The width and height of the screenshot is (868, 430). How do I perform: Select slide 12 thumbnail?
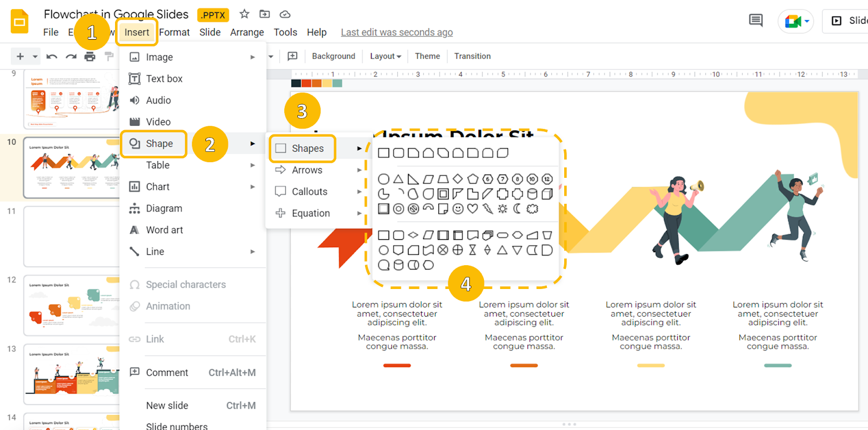click(x=72, y=305)
